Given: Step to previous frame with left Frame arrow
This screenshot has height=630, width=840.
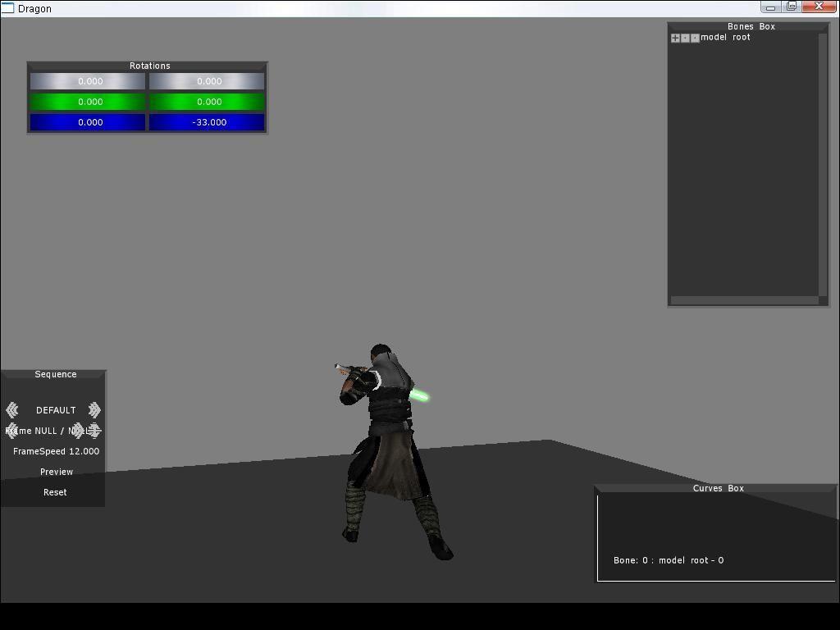Looking at the screenshot, I should pyautogui.click(x=11, y=431).
